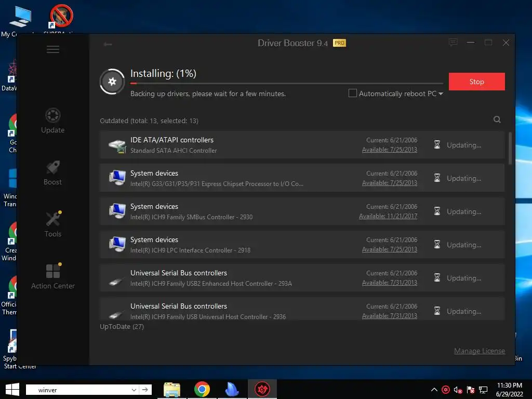The width and height of the screenshot is (532, 399).
Task: Click hourglass icon for SATA AHCI Controller
Action: tap(437, 145)
